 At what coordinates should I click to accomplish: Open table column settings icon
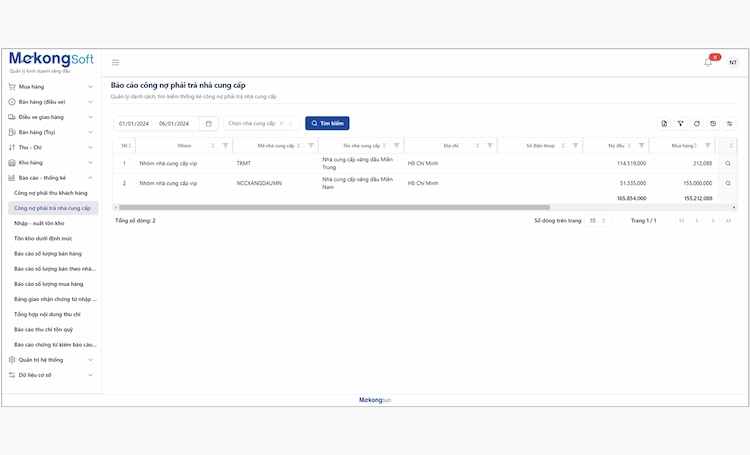click(729, 124)
